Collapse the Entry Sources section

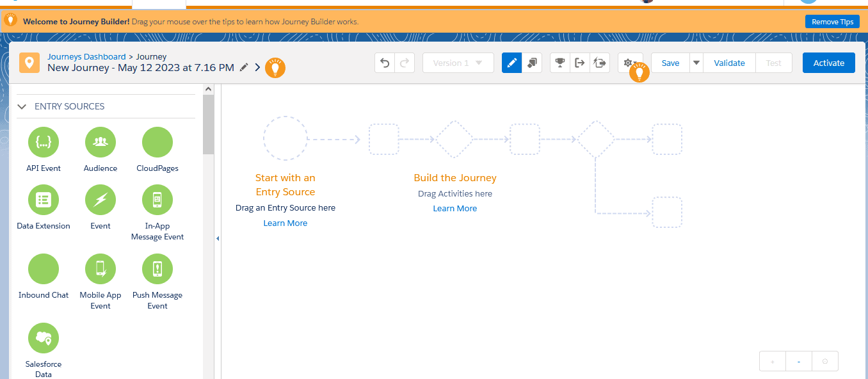[22, 106]
